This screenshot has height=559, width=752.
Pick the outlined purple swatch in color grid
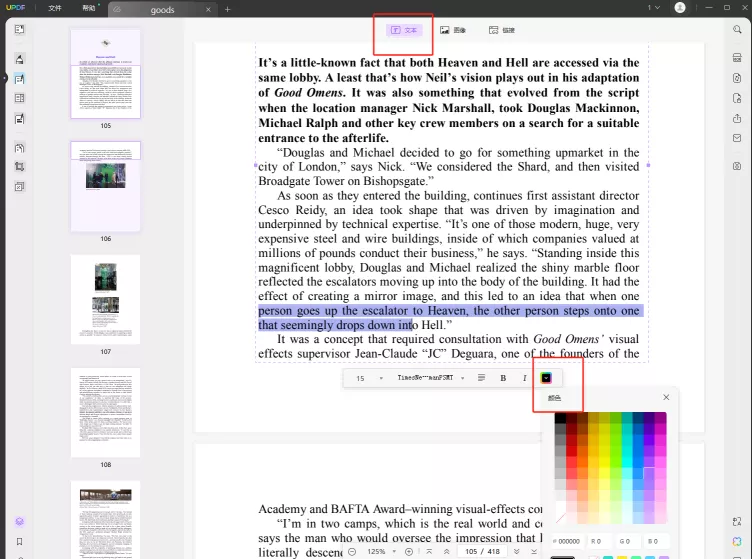click(x=649, y=473)
